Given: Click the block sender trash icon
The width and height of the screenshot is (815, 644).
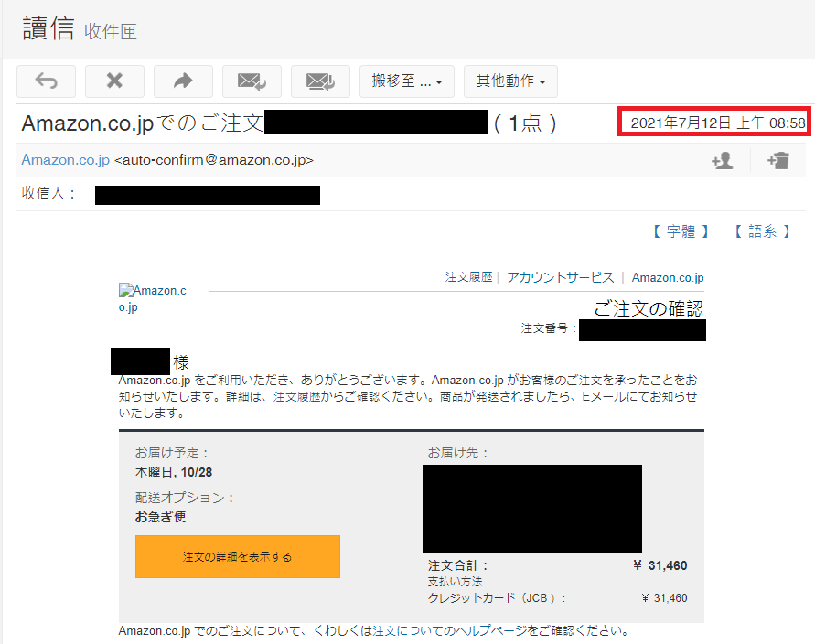Looking at the screenshot, I should tap(778, 161).
